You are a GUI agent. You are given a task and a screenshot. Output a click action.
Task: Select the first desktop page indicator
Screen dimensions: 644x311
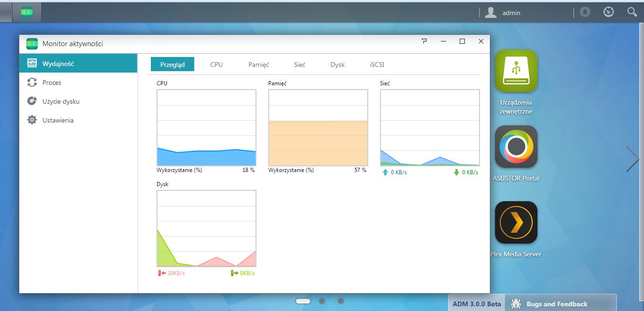click(x=303, y=301)
